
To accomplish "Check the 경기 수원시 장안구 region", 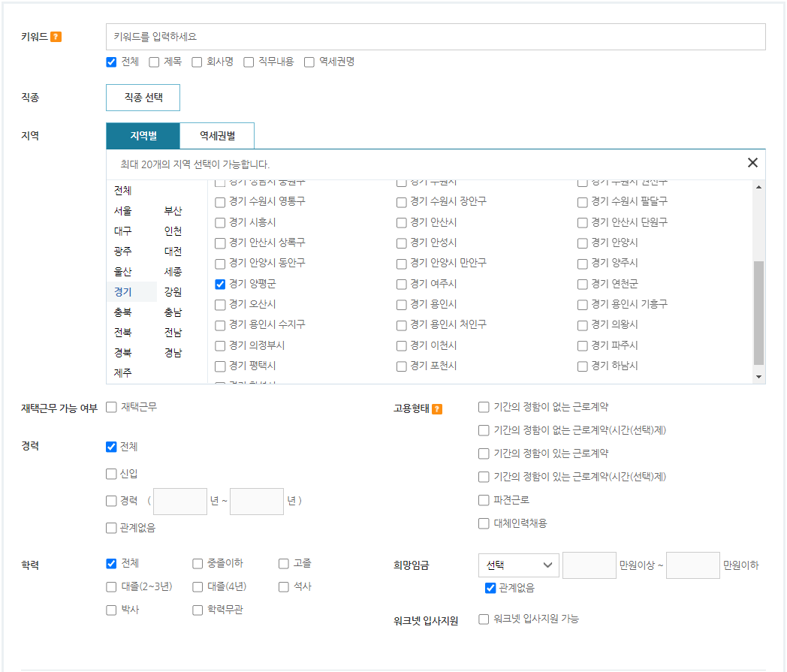I will click(x=402, y=201).
